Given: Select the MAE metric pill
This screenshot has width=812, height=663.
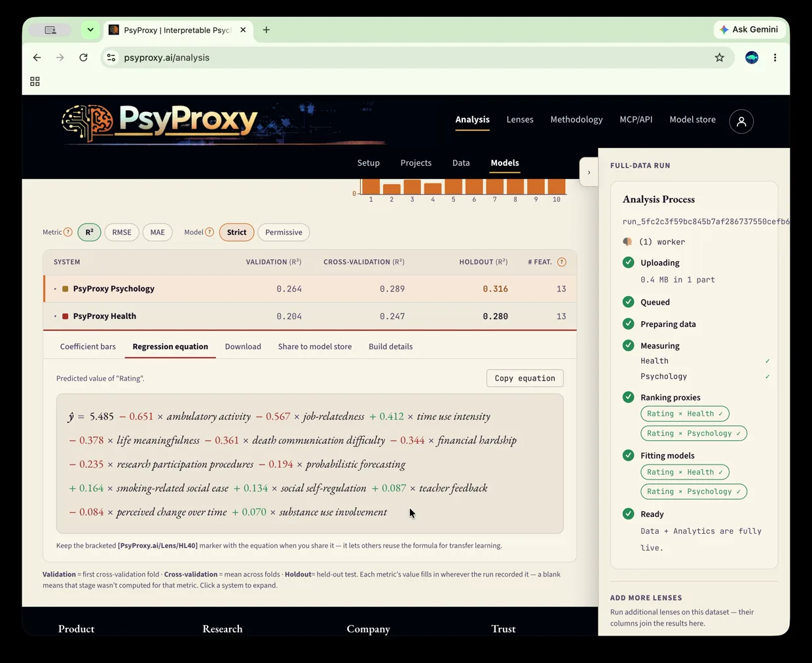Looking at the screenshot, I should 157,232.
